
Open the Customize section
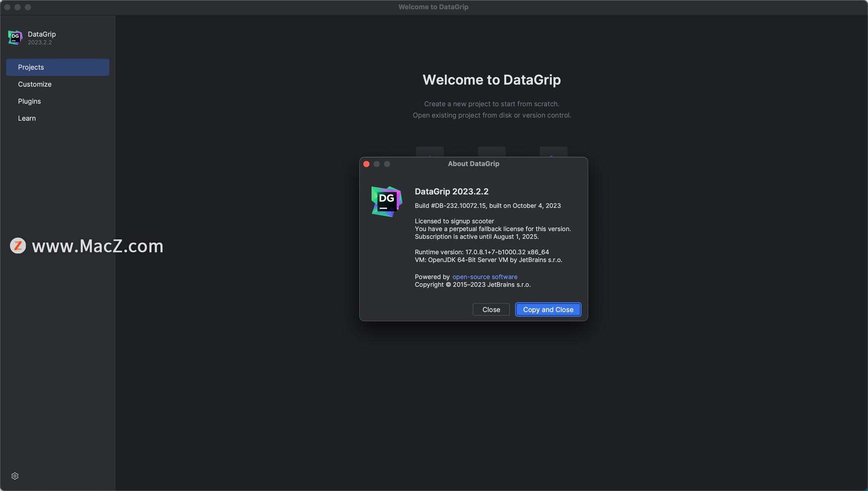coord(34,84)
